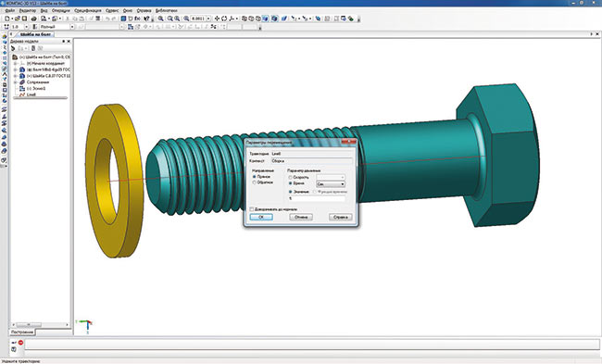Select the Обратное direction radio button
This screenshot has width=602, height=364.
[254, 182]
